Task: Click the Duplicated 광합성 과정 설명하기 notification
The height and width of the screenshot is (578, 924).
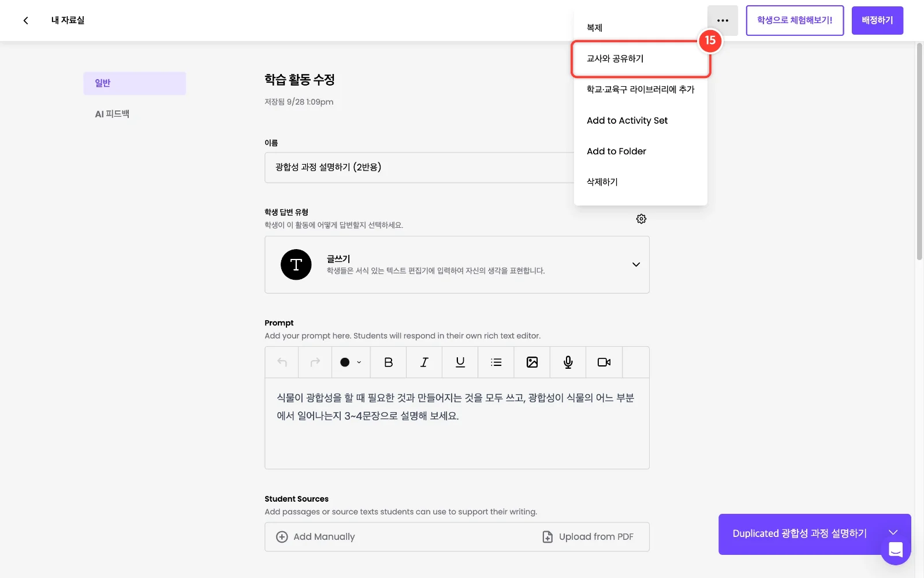Action: tap(800, 533)
